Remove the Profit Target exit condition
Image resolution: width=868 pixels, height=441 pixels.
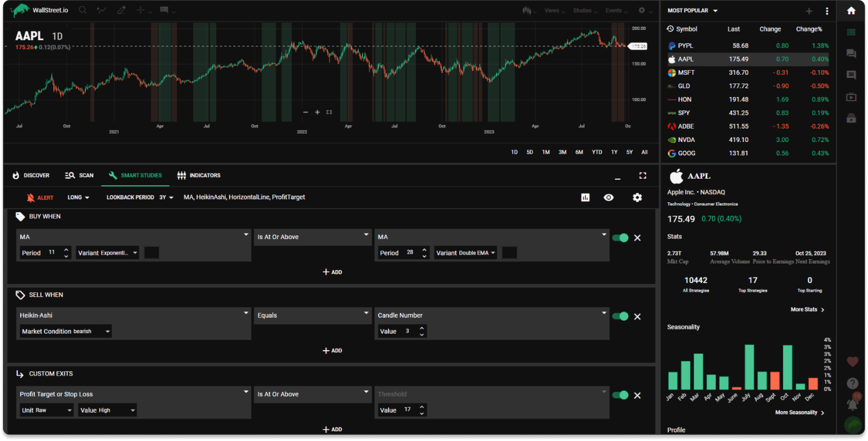[637, 395]
